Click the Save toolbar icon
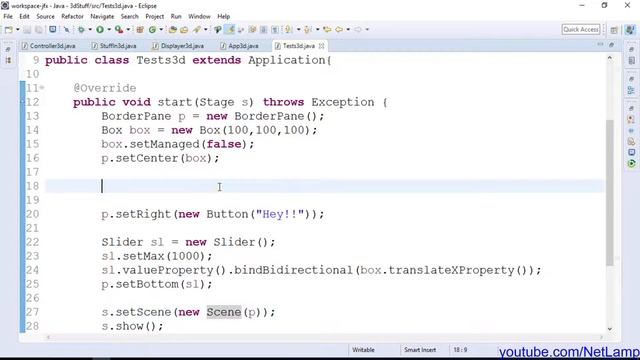This screenshot has height=360, width=640. 27,29
